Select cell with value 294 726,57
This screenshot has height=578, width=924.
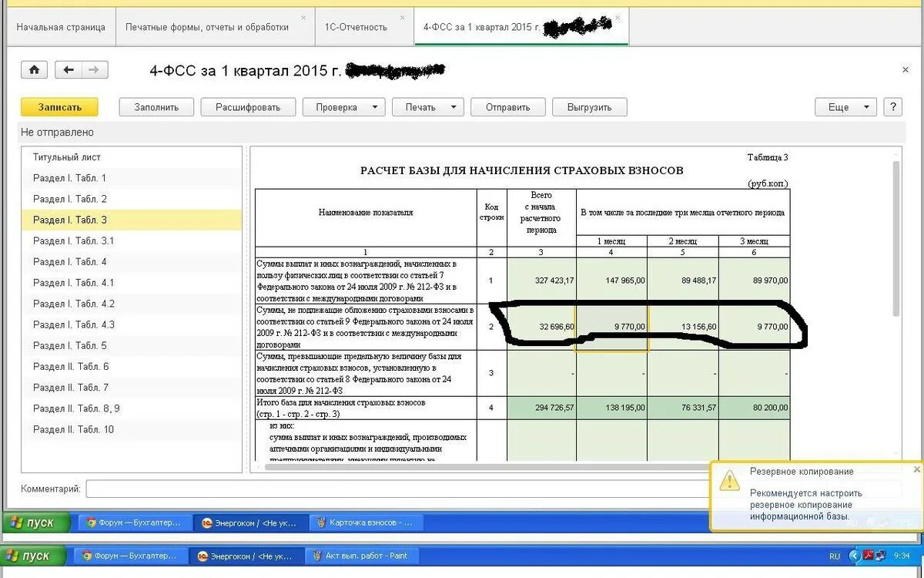pyautogui.click(x=541, y=408)
